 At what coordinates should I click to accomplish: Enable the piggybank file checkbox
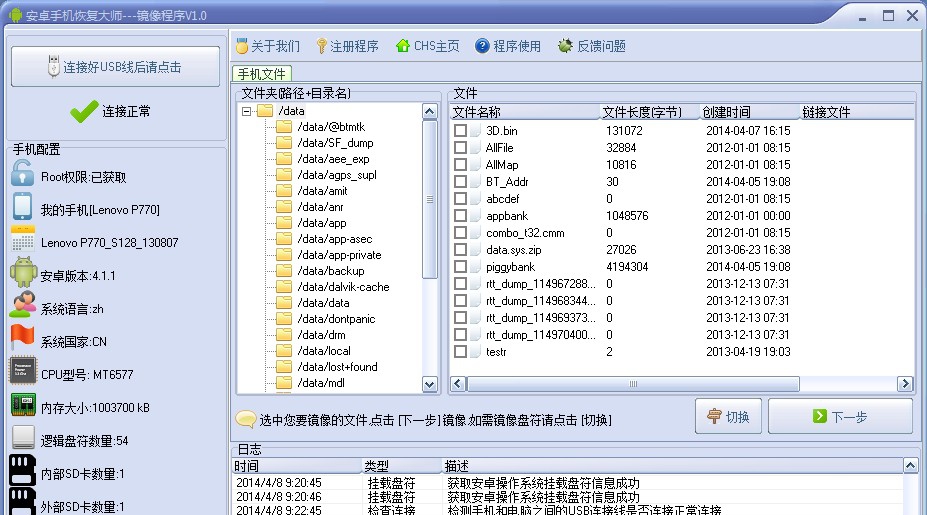tap(460, 266)
